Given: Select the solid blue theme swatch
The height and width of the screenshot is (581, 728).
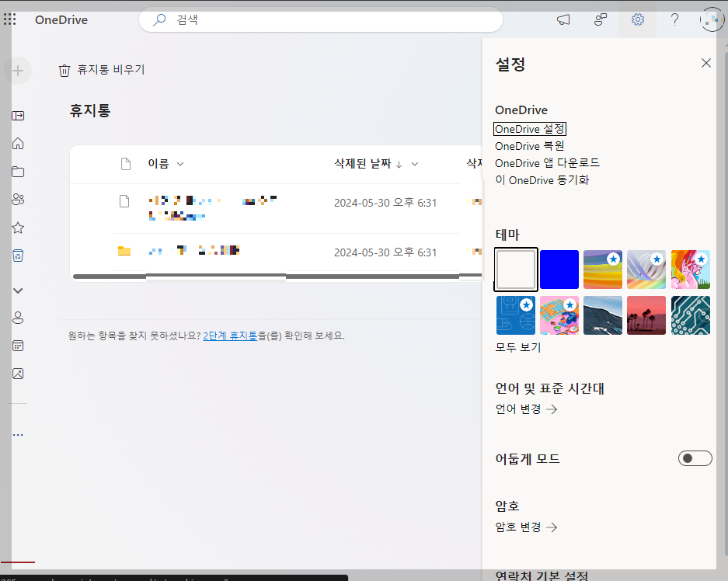Looking at the screenshot, I should click(x=559, y=270).
